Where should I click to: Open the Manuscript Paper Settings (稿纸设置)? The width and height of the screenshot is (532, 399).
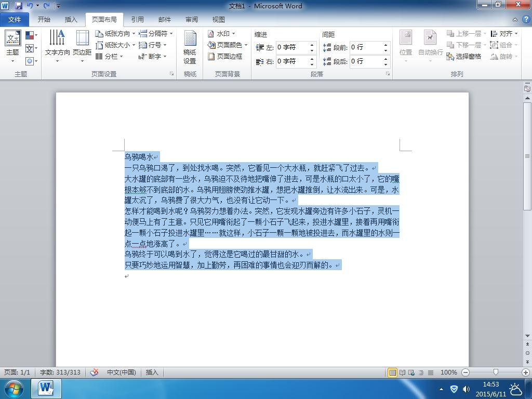(190, 47)
